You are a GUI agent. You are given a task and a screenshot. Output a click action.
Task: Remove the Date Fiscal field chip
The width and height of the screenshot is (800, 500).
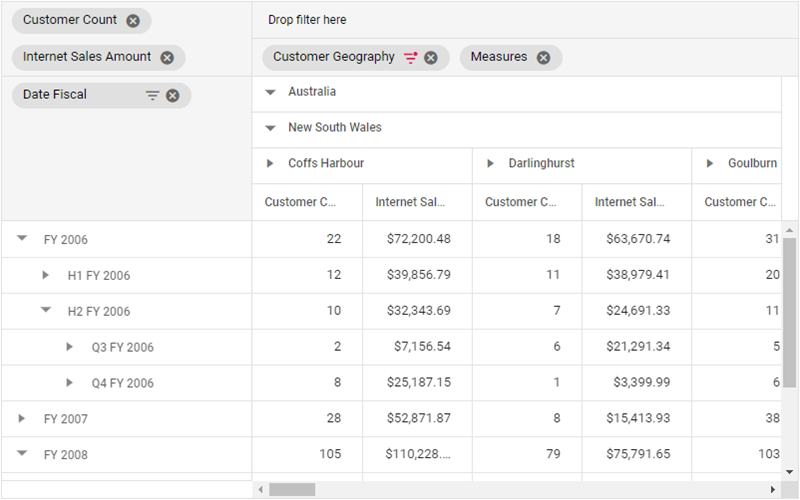point(173,96)
